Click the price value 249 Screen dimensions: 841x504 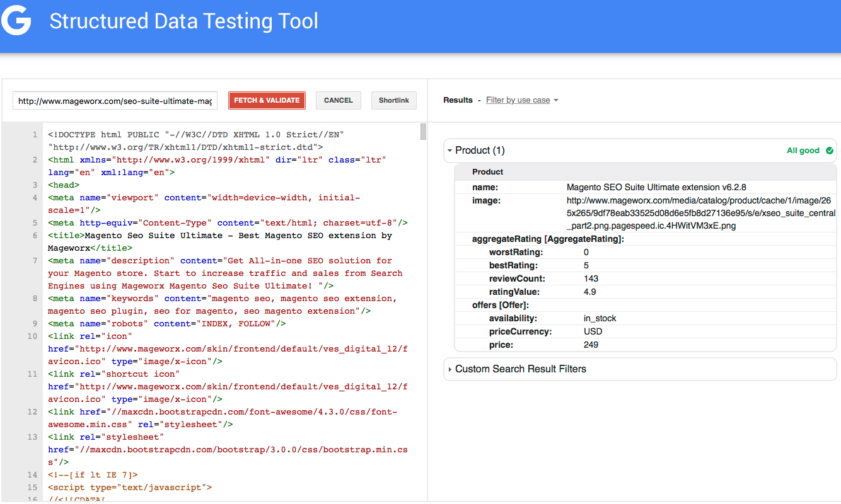pos(591,345)
